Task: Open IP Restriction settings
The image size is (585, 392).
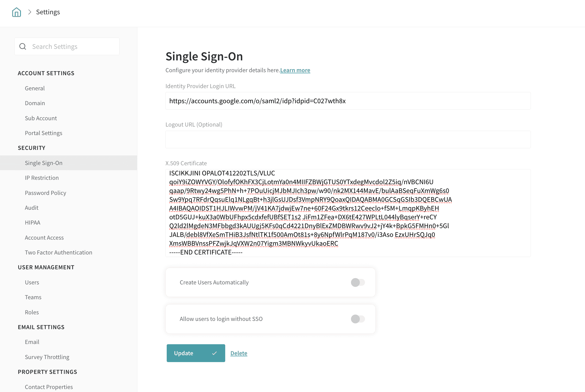Action: [x=42, y=178]
